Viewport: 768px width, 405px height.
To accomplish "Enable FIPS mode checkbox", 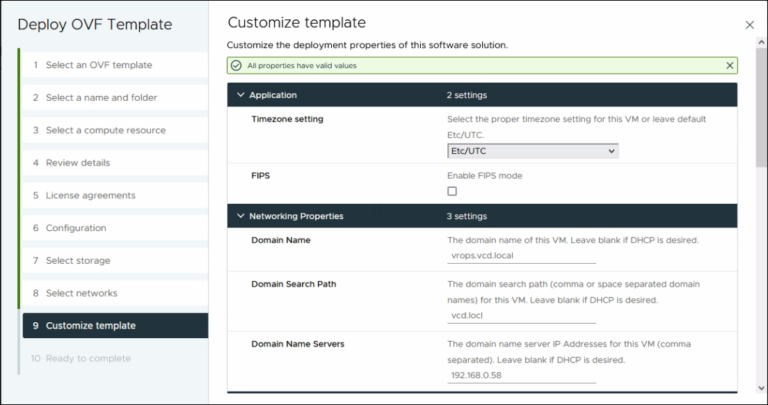I will pyautogui.click(x=452, y=191).
